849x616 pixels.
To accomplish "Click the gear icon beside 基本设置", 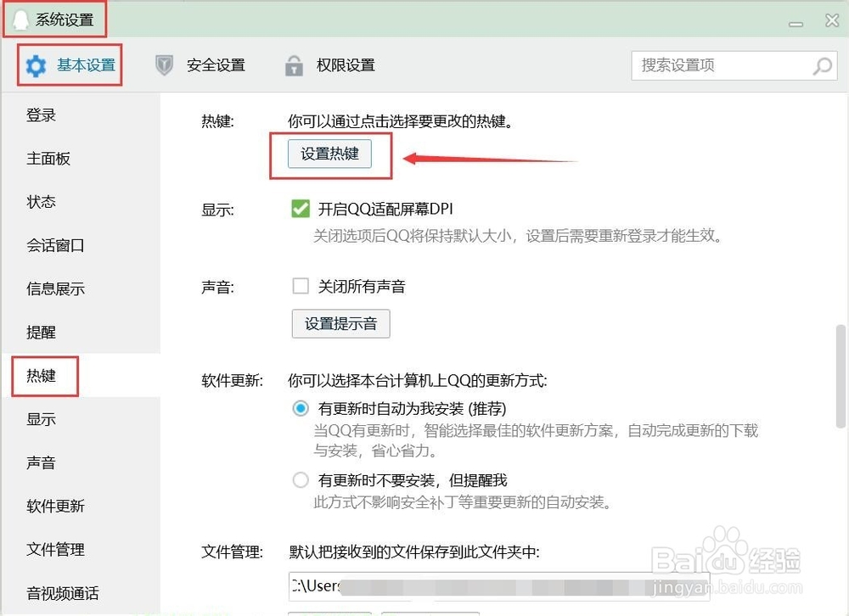I will pyautogui.click(x=35, y=65).
